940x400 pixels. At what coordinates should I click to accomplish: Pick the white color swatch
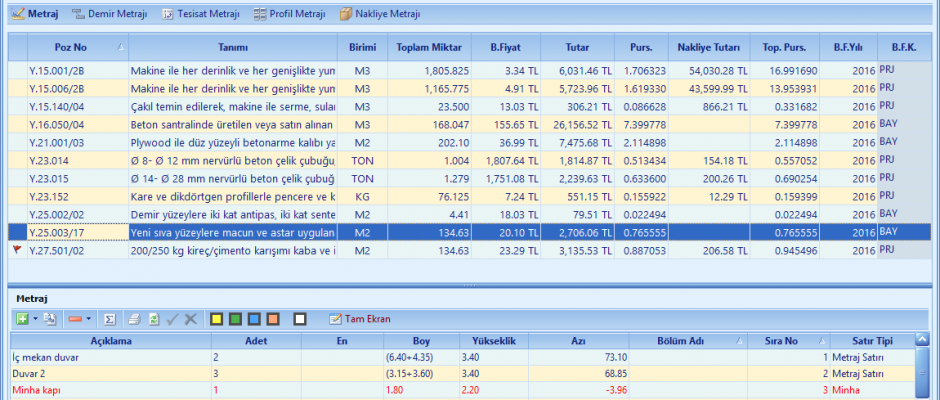[299, 319]
